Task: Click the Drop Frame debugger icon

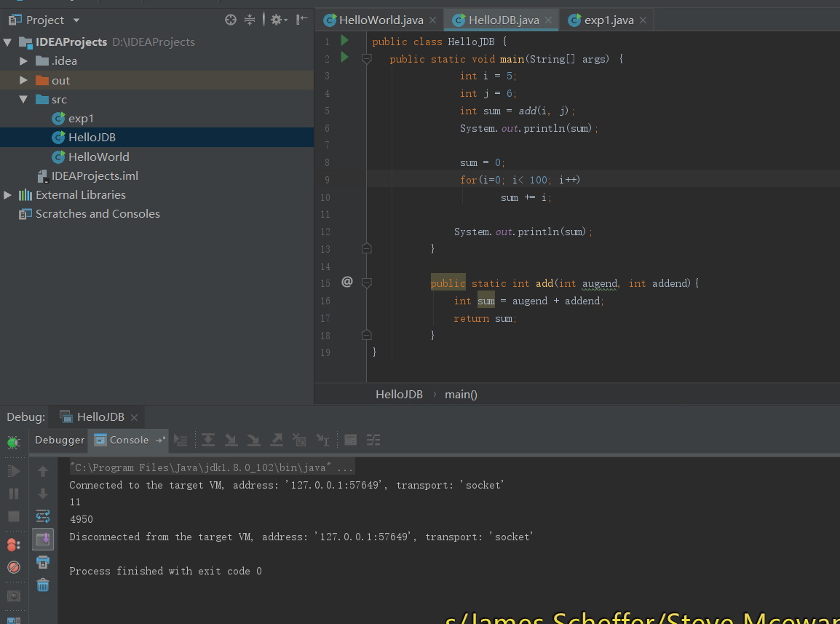Action: [299, 440]
